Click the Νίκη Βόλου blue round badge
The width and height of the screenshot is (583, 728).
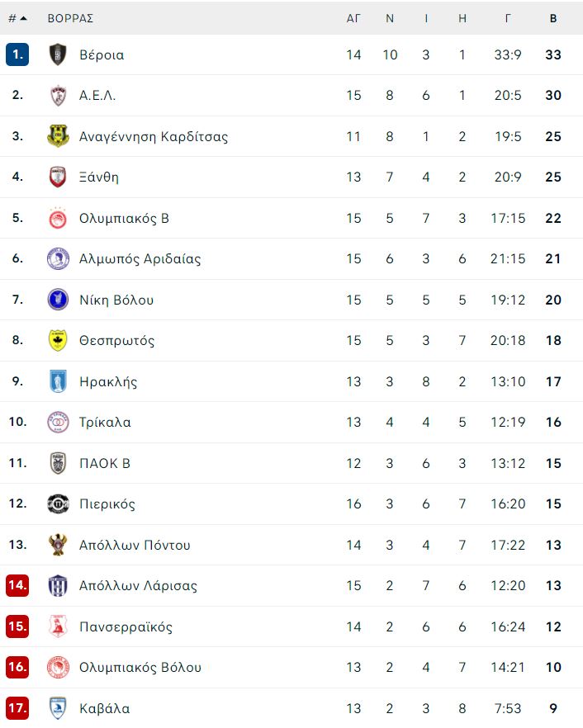pyautogui.click(x=58, y=300)
